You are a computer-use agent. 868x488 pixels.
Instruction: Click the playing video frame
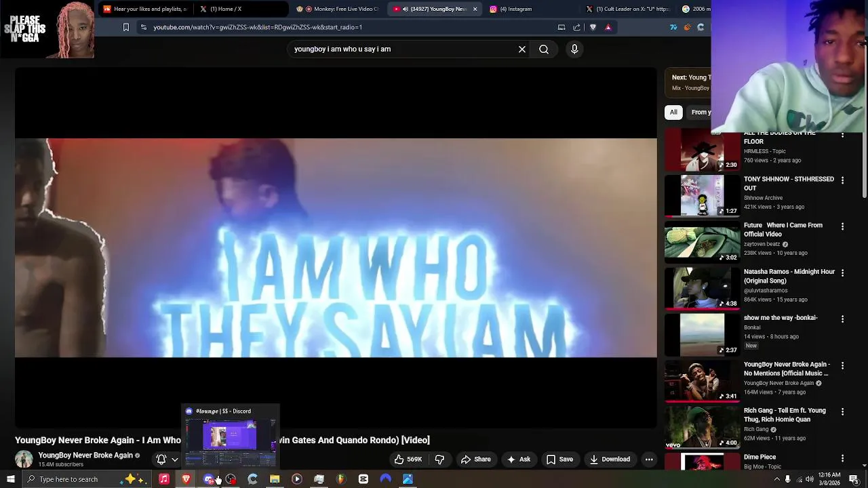[336, 248]
